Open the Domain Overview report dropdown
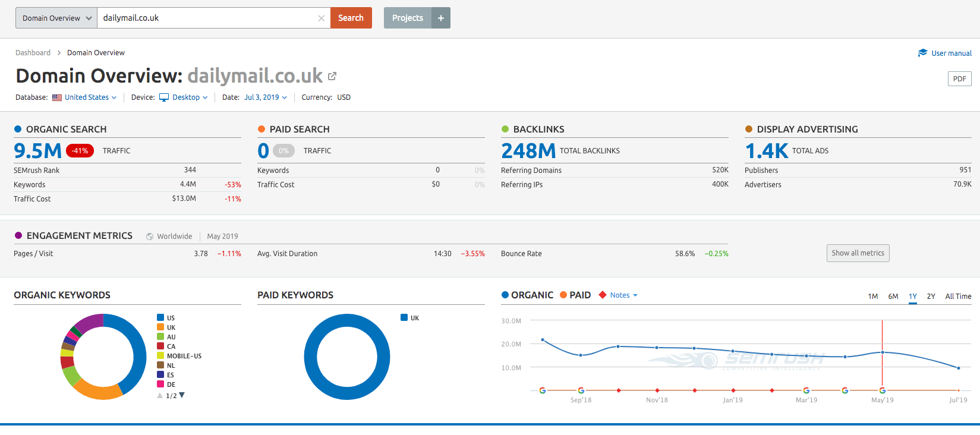Image resolution: width=980 pixels, height=435 pixels. pyautogui.click(x=56, y=18)
